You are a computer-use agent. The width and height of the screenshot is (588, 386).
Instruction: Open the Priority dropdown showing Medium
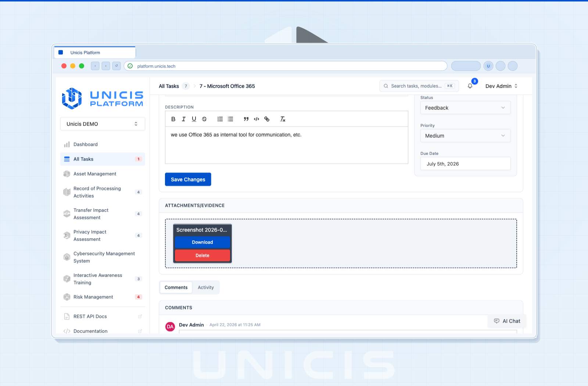coord(465,136)
